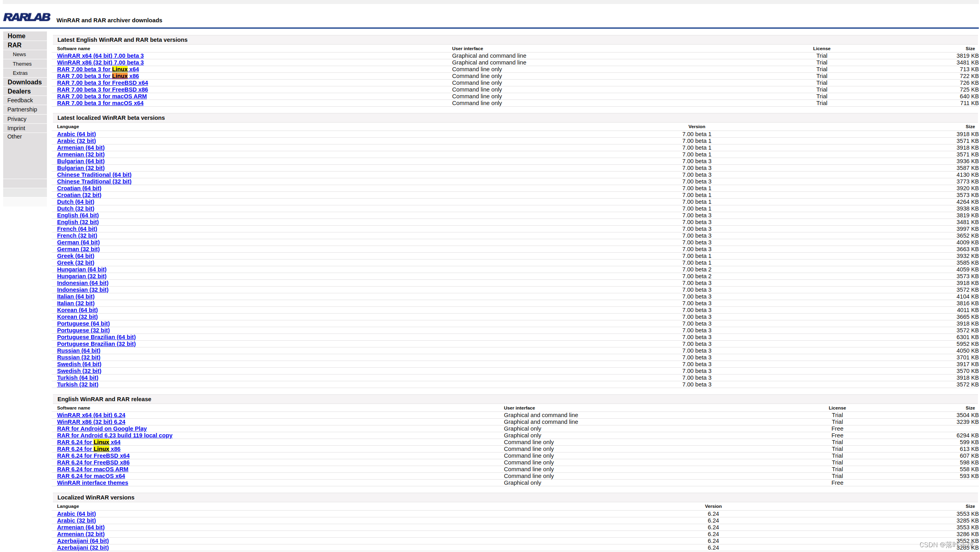
Task: Open Turkish (64 bit) link
Action: pyautogui.click(x=78, y=378)
